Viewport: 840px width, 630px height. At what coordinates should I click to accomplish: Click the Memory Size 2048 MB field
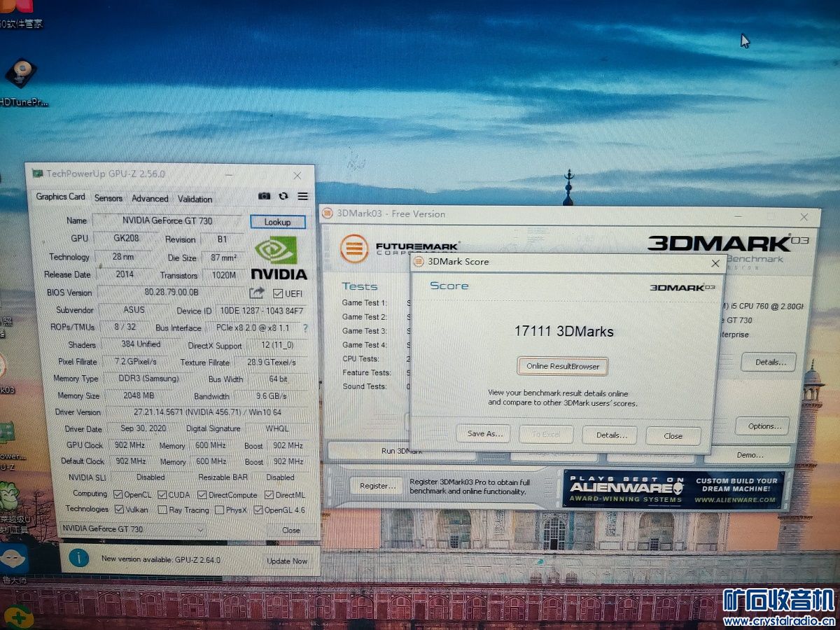(139, 395)
